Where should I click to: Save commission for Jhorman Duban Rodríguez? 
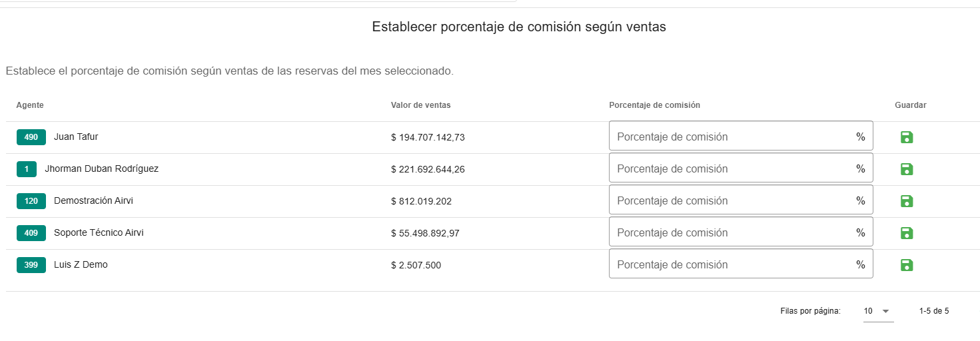coord(906,169)
